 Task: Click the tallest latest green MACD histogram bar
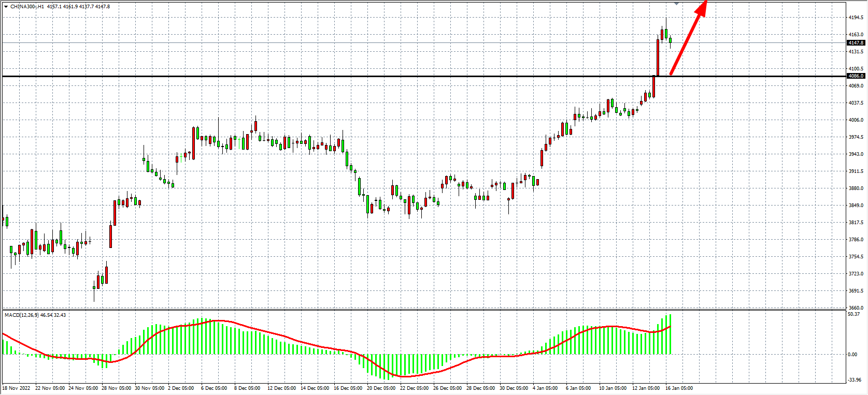coord(670,334)
